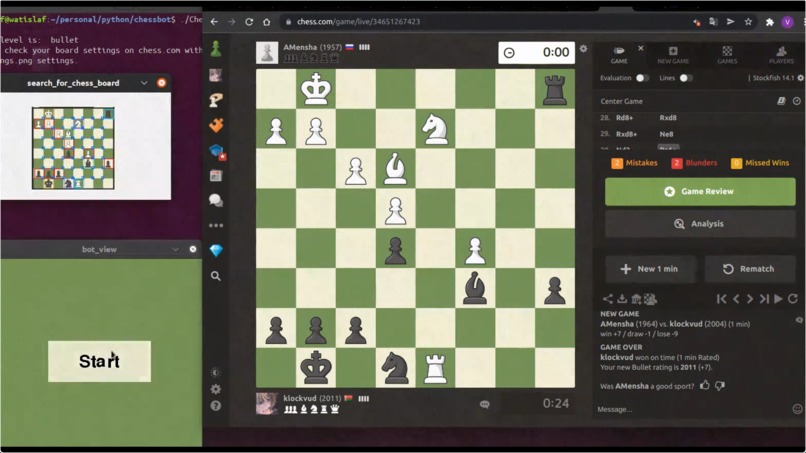The image size is (806, 453).
Task: Expand the More three-dots menu in sidebar
Action: click(216, 225)
